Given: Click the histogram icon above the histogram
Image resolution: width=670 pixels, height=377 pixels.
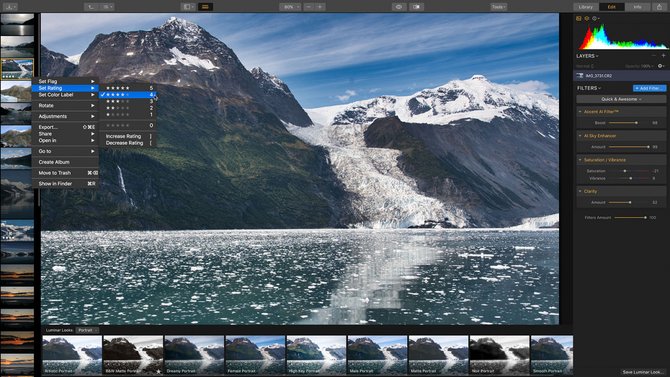Looking at the screenshot, I should point(579,18).
